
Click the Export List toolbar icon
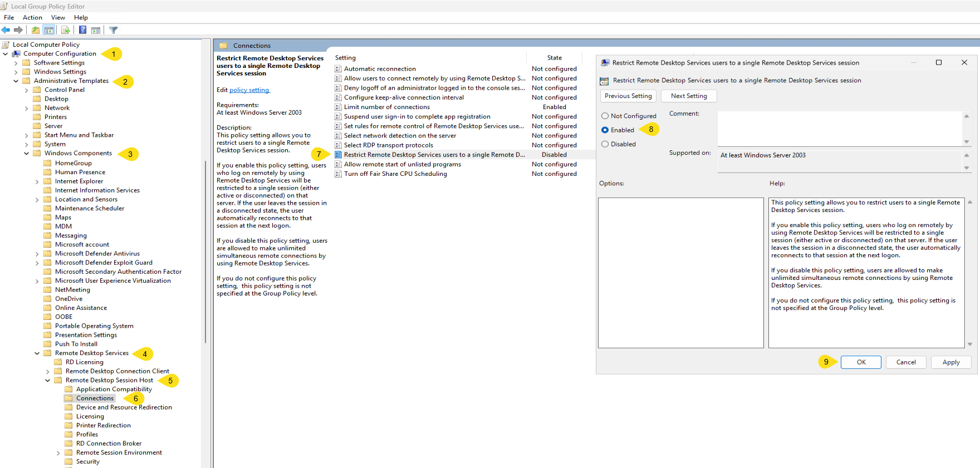point(66,30)
